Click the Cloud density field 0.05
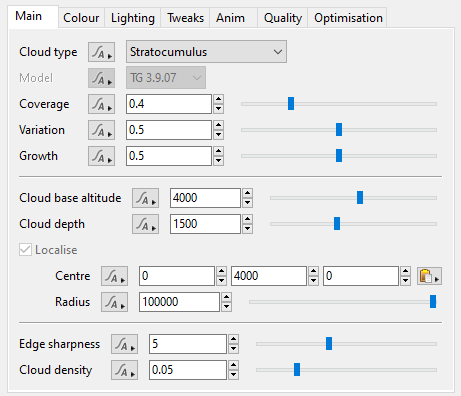Screen dimensions: 461x396 (188, 370)
